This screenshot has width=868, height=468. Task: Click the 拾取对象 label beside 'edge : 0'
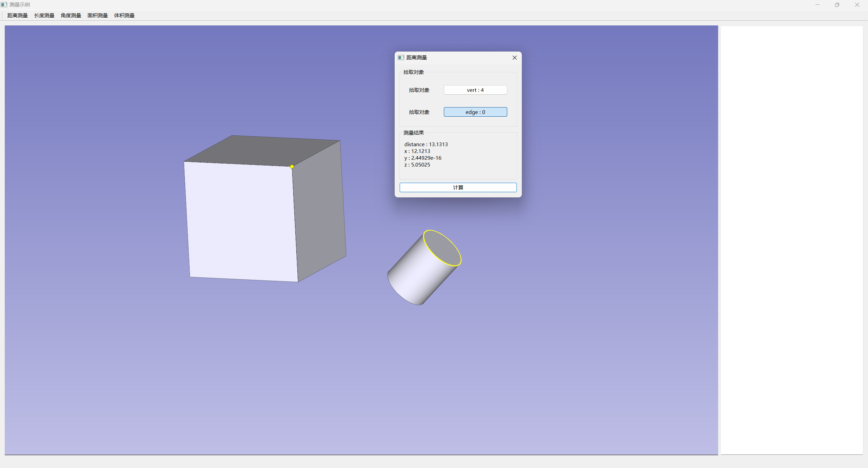tap(419, 112)
